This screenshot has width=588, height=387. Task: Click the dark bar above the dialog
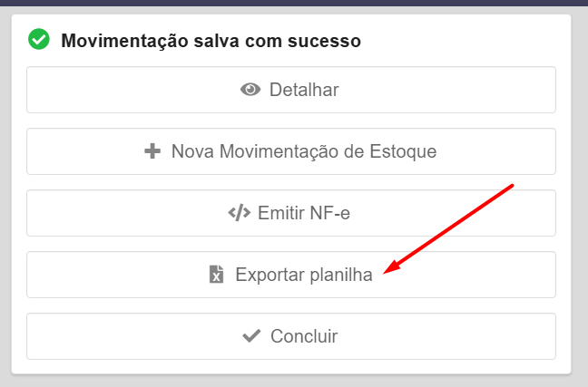(x=294, y=3)
